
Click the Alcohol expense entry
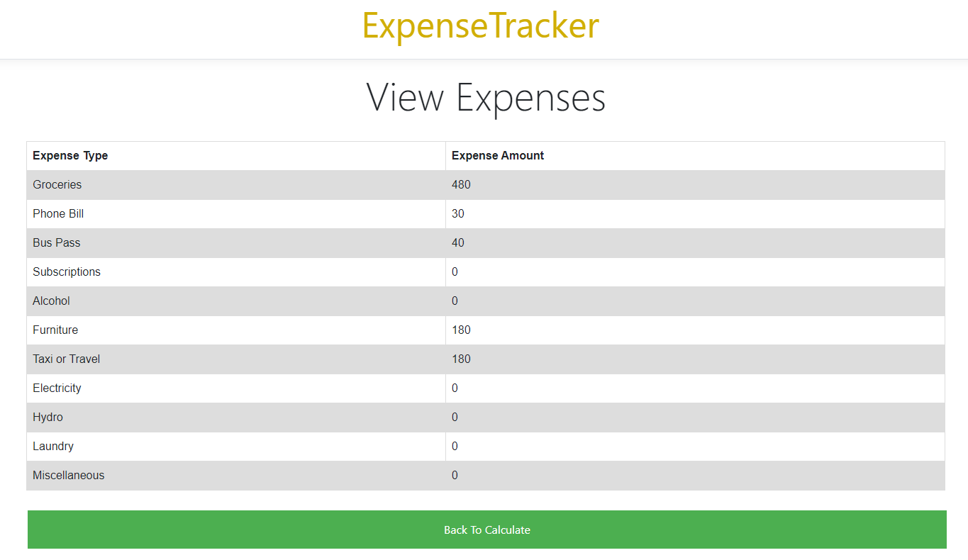click(51, 301)
